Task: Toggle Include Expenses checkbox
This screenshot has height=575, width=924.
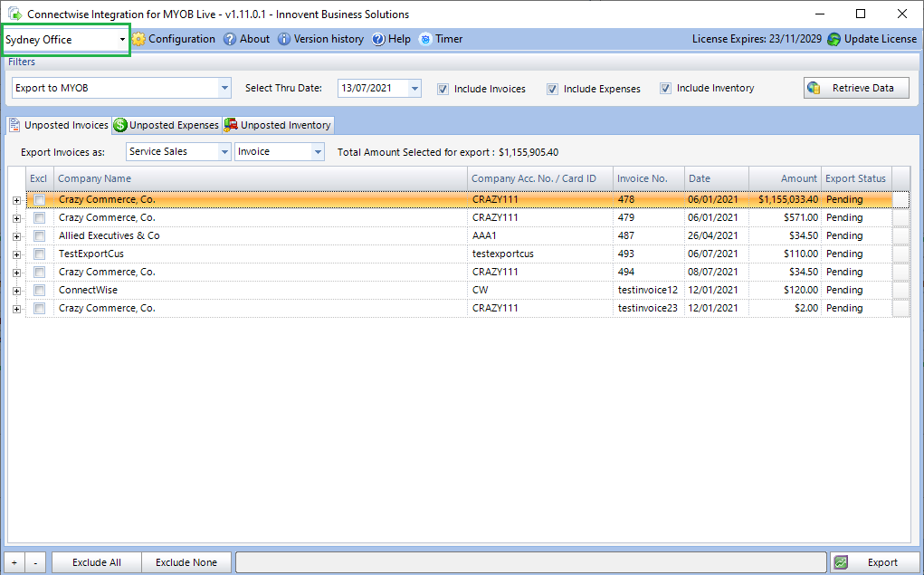Action: (x=552, y=89)
